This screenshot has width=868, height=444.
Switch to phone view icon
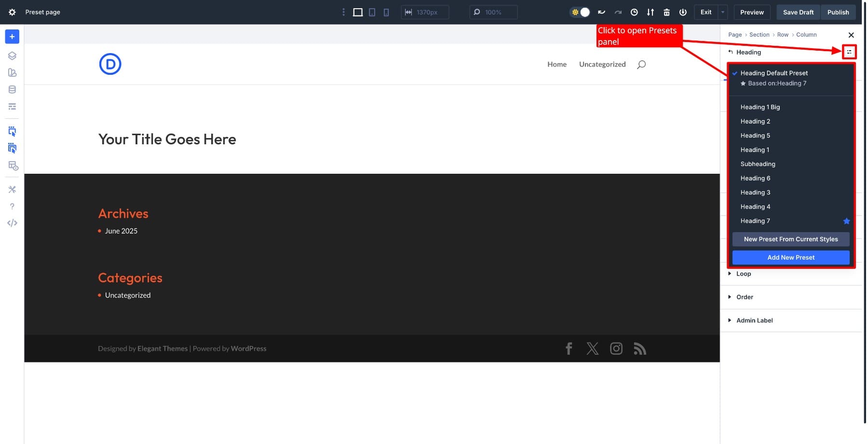386,12
